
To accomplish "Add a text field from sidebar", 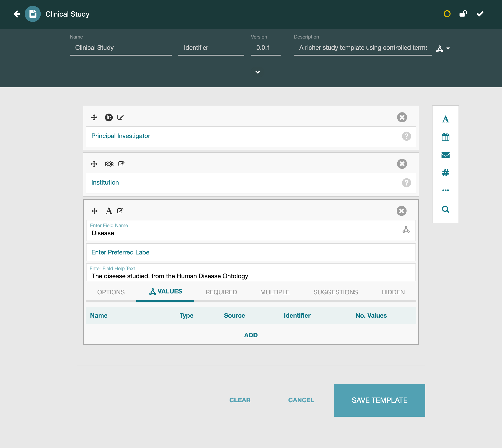I will tap(445, 119).
